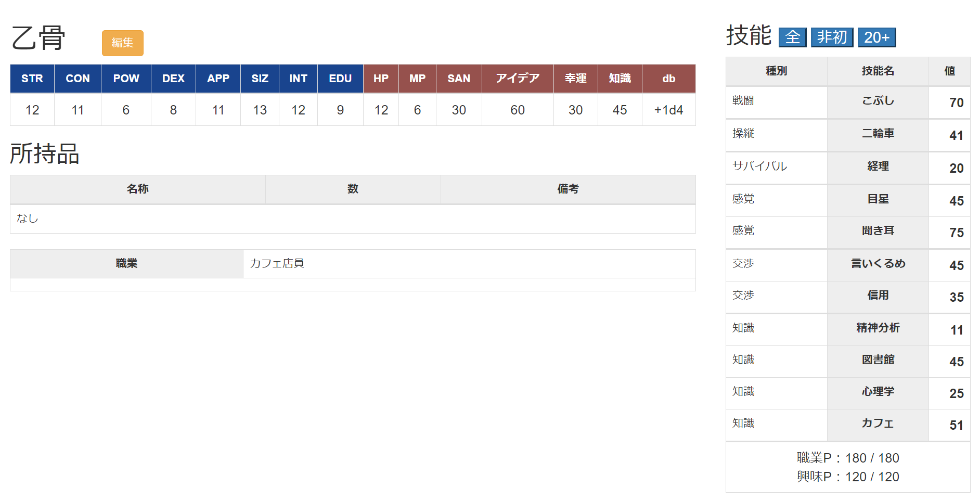Click the カフェ店員 occupation field
This screenshot has height=500, width=980.
277,263
